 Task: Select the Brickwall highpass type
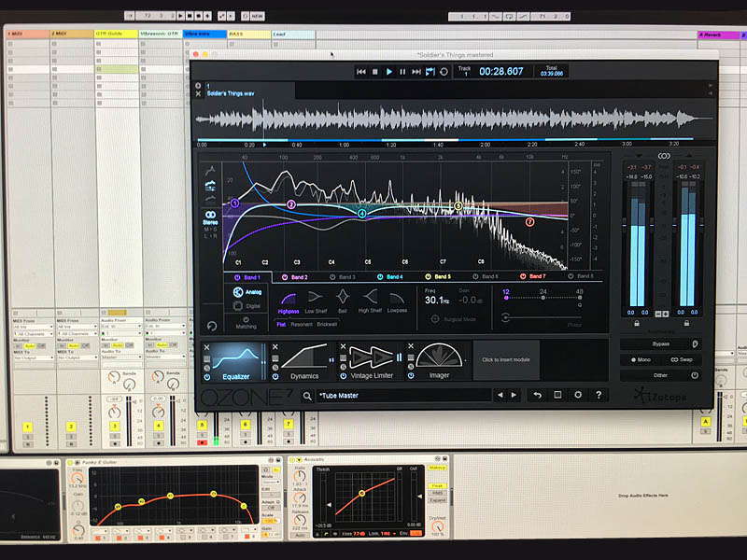(327, 324)
